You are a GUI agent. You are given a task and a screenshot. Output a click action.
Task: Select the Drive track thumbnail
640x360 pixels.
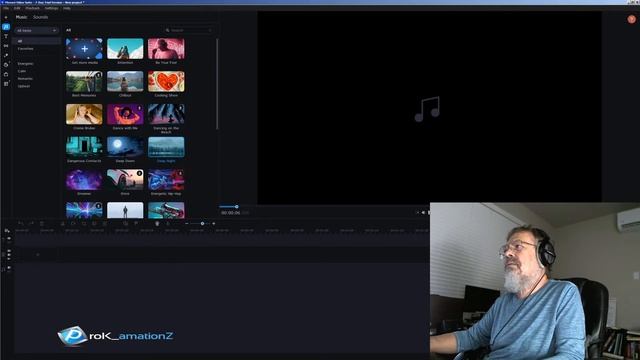click(x=125, y=180)
